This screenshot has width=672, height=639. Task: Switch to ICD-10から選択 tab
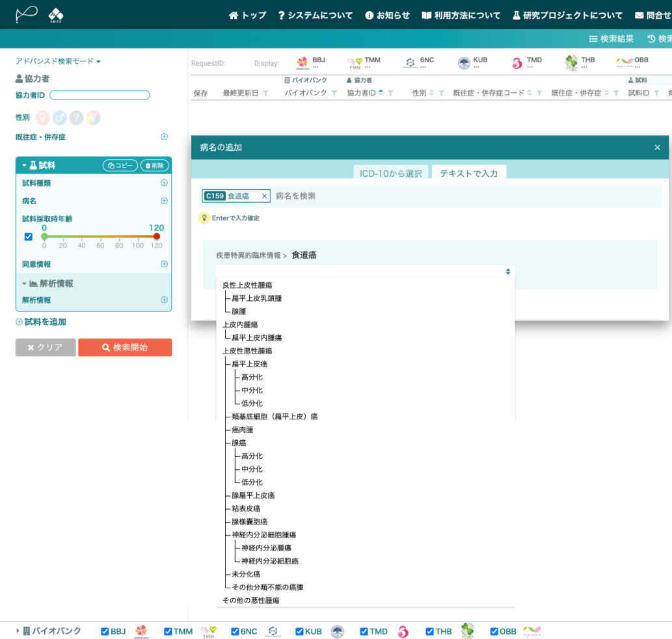click(391, 173)
